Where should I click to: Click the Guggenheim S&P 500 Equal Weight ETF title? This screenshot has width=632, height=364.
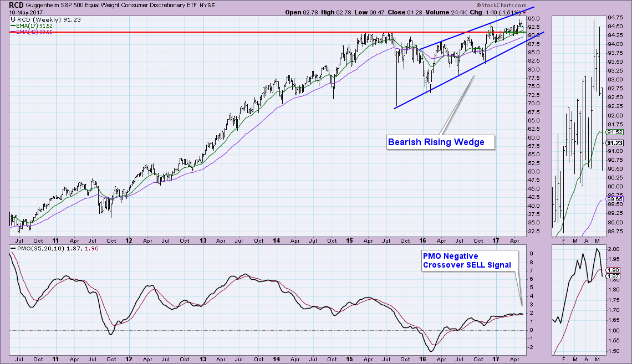[x=111, y=6]
